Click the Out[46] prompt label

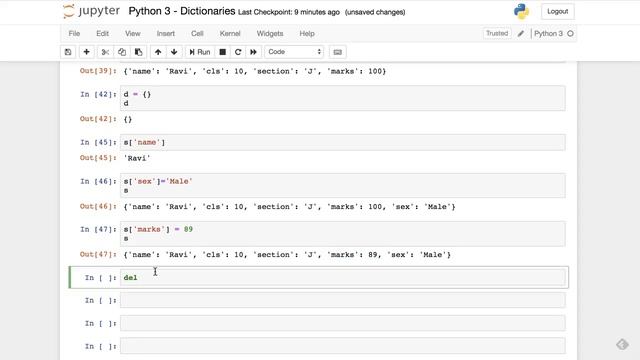[98, 207]
